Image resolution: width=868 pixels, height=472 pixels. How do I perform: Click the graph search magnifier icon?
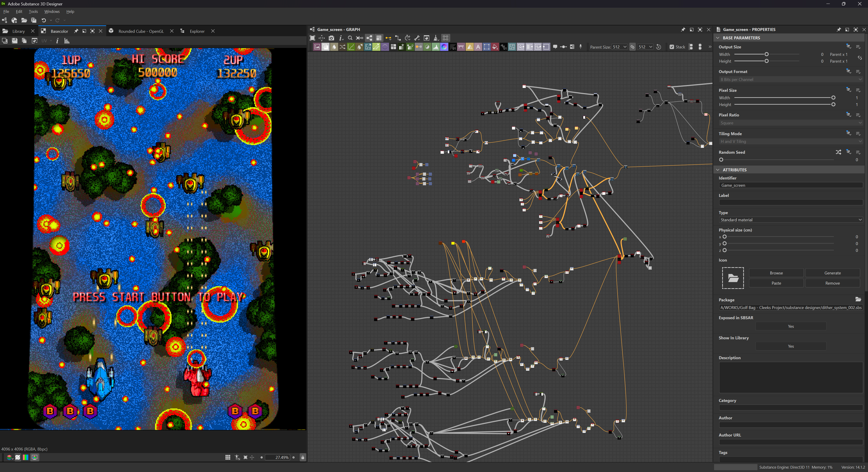point(350,38)
